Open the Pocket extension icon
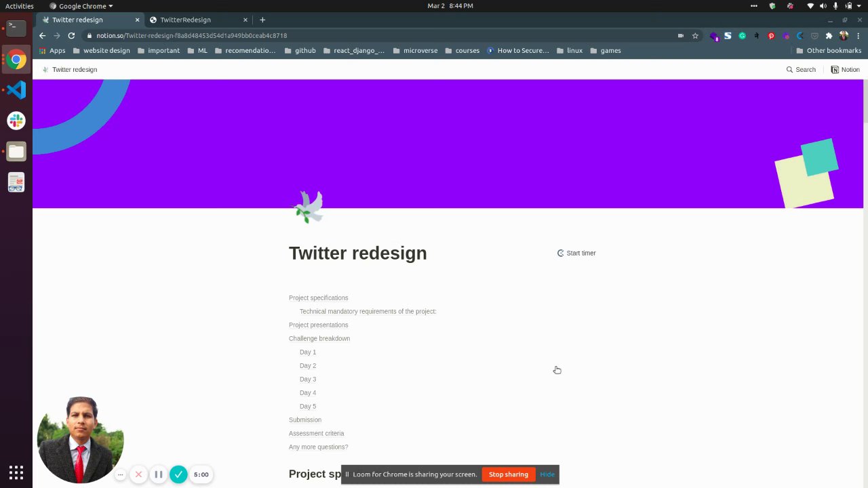 (814, 36)
